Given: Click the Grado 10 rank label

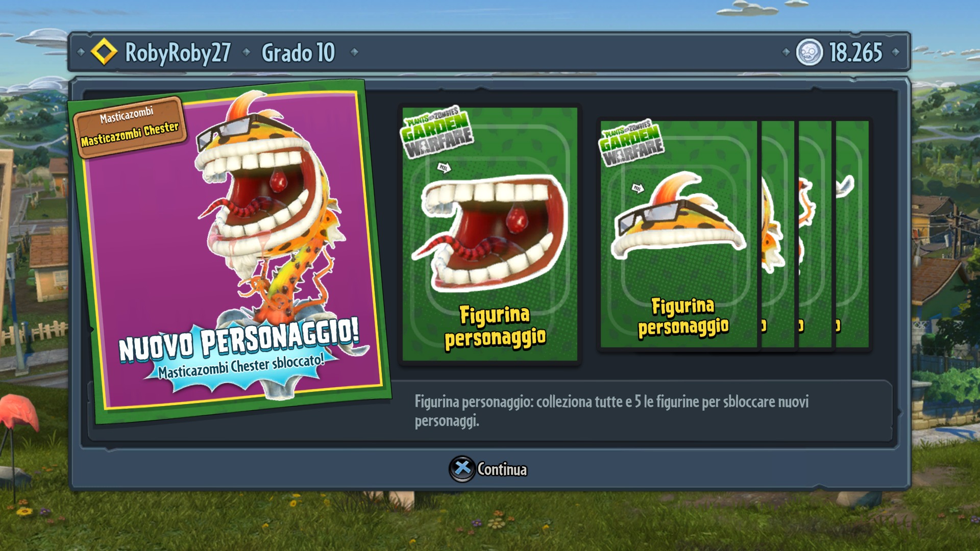Looking at the screenshot, I should (298, 53).
